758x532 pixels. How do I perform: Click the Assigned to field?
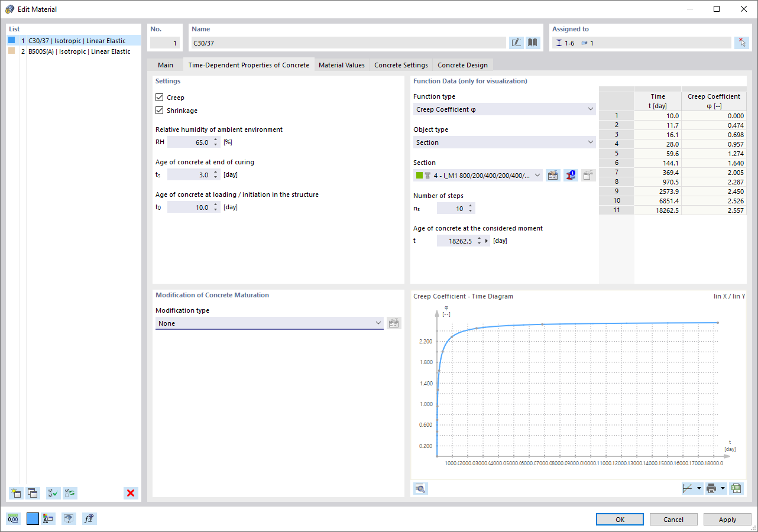pyautogui.click(x=642, y=43)
